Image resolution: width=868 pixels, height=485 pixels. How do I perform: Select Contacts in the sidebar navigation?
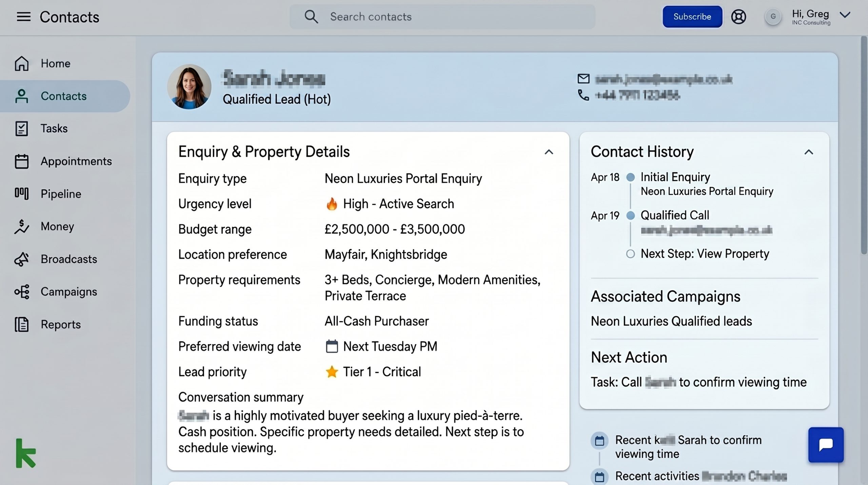point(64,96)
